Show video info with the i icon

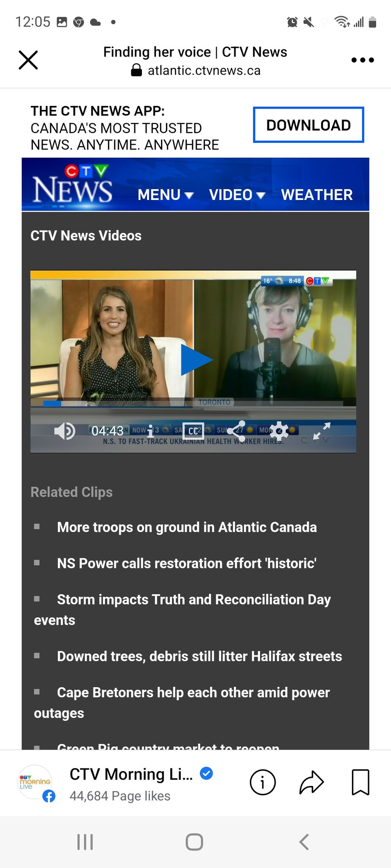(x=150, y=431)
